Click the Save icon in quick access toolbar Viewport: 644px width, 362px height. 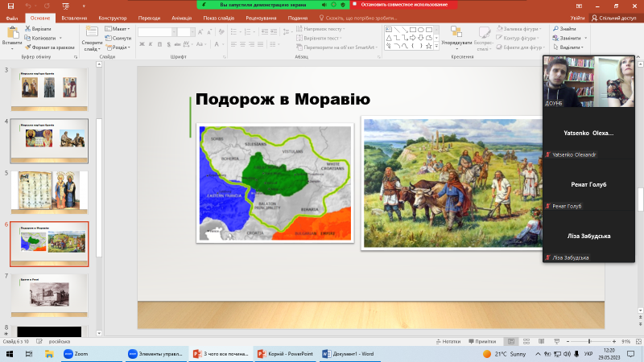point(10,6)
